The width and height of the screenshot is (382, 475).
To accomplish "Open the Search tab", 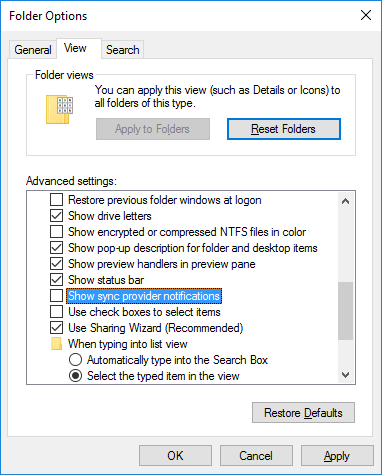I will [x=123, y=50].
